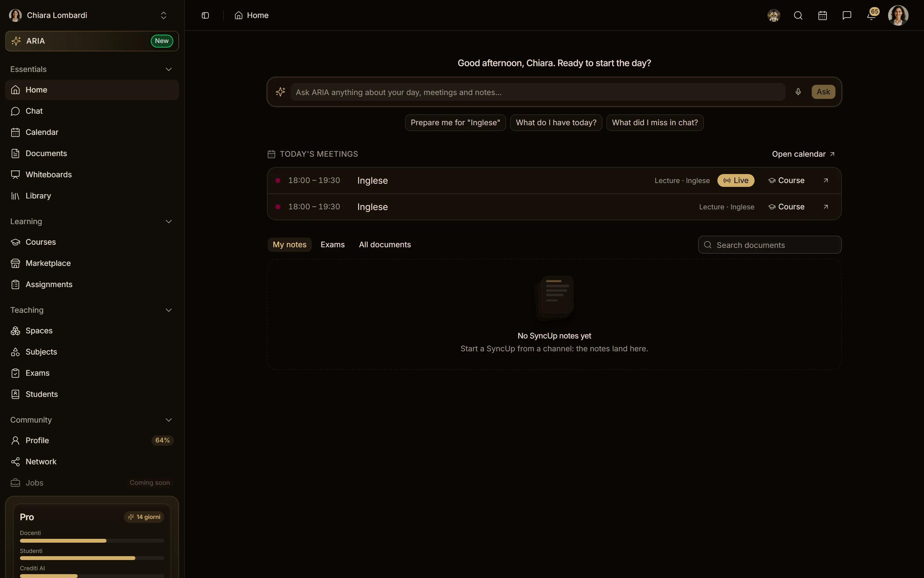Open Marketplace in sidebar
924x578 pixels.
[x=92, y=263]
